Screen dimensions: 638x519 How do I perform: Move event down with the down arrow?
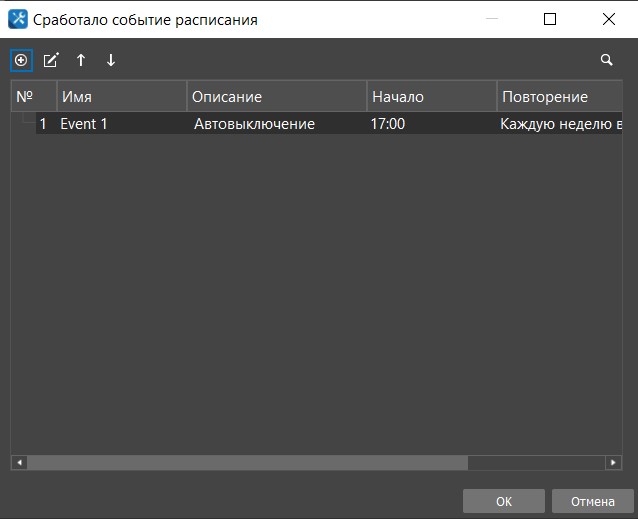(x=111, y=60)
